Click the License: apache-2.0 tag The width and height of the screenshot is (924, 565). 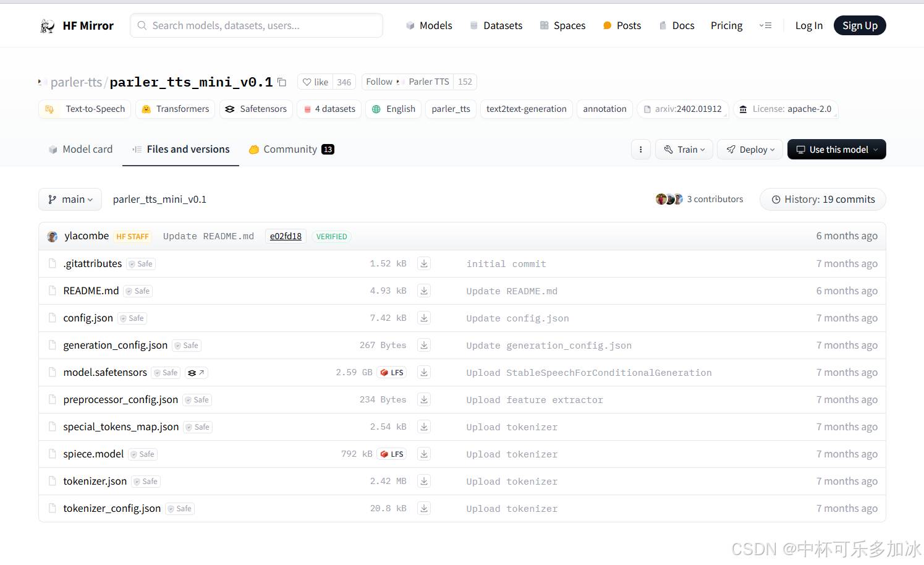point(786,109)
